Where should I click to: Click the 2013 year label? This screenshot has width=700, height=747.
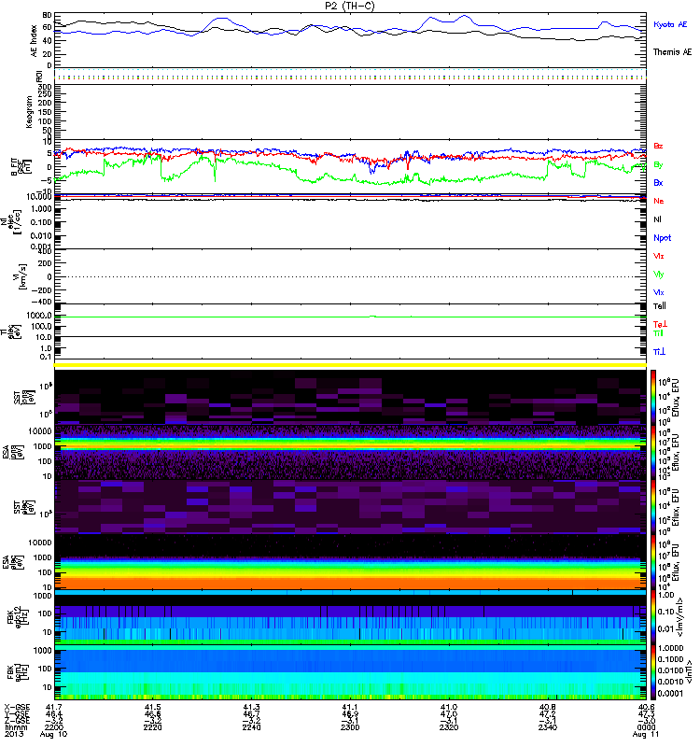pyautogui.click(x=14, y=734)
